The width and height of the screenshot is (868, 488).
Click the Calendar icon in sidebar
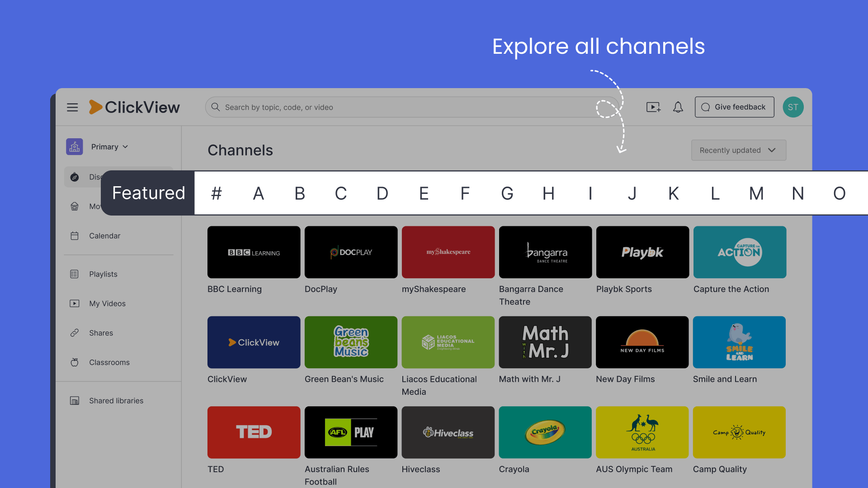click(75, 236)
